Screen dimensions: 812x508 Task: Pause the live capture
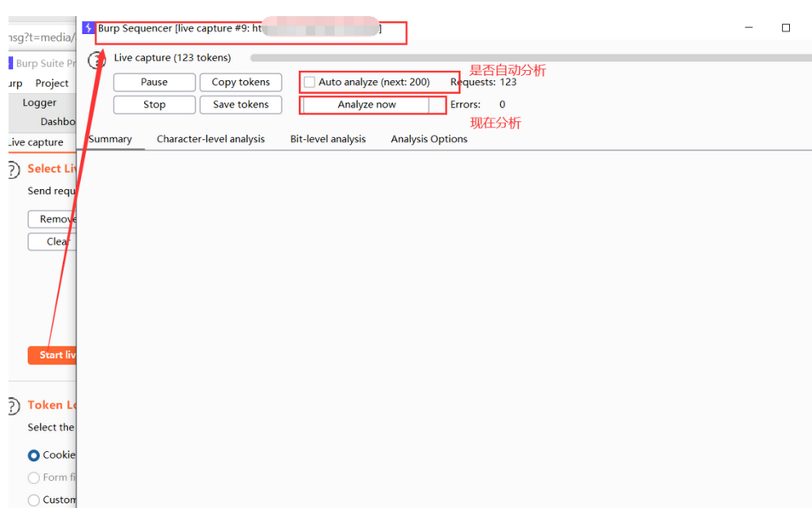(154, 82)
